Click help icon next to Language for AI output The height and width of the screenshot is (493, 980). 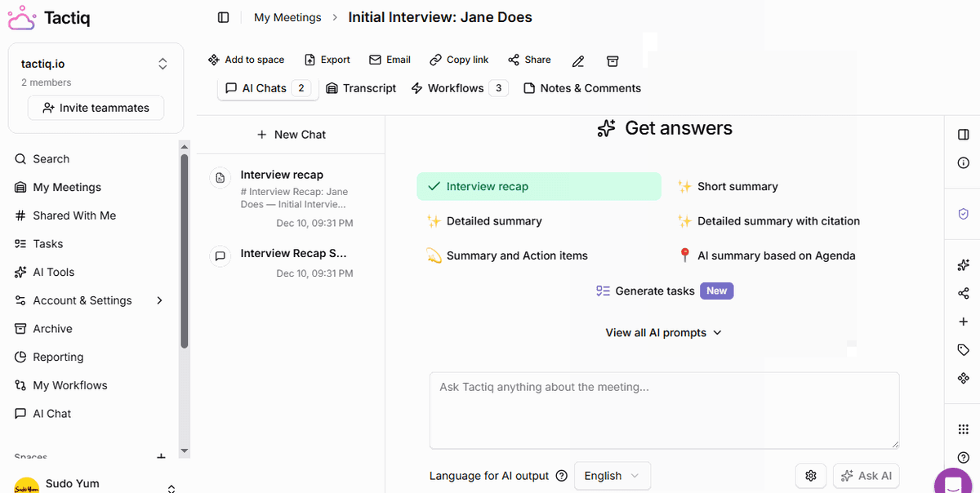[561, 476]
